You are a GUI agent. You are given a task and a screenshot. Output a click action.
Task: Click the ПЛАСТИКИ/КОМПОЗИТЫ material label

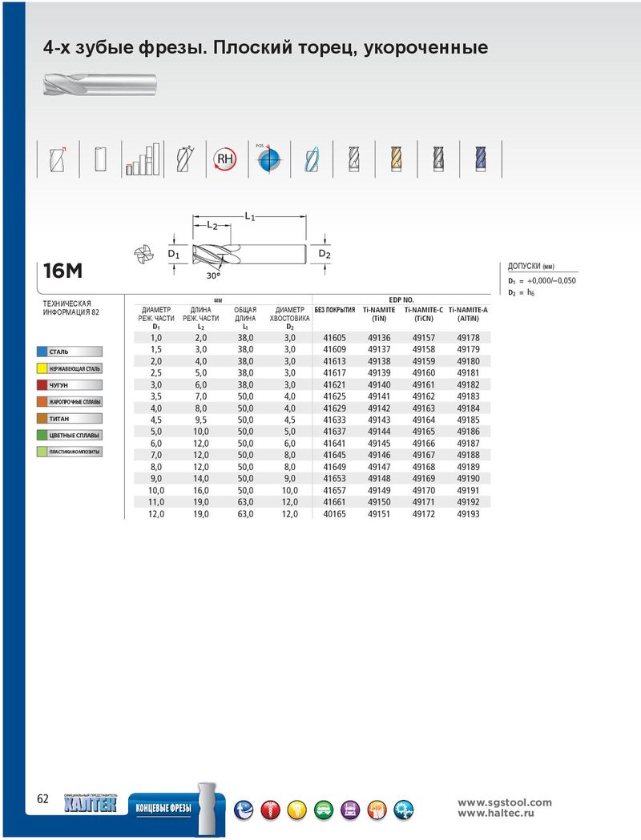point(75,452)
